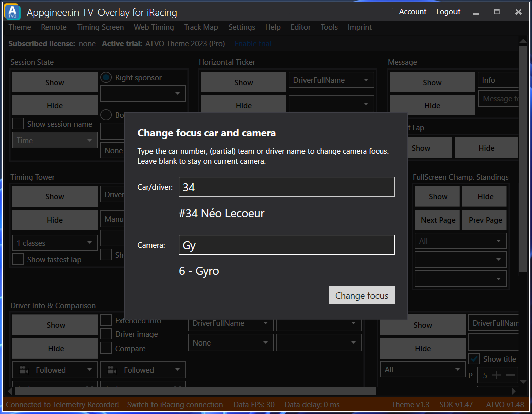The width and height of the screenshot is (532, 414).
Task: Click the Account link
Action: tap(413, 12)
